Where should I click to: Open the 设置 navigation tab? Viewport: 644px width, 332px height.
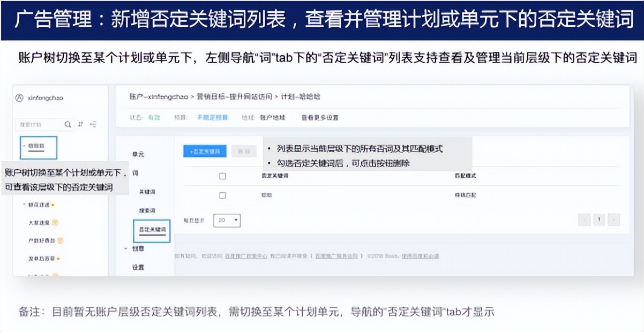pyautogui.click(x=138, y=267)
